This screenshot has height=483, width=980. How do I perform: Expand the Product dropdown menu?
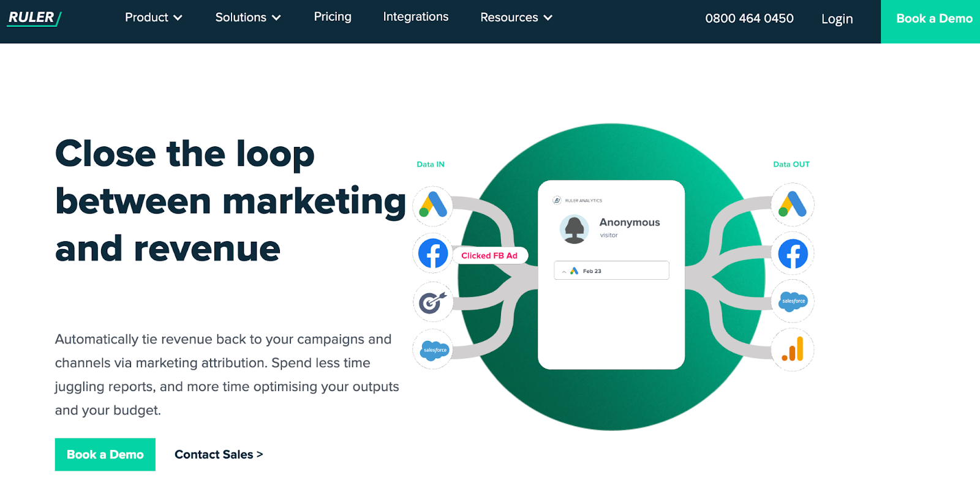tap(154, 18)
